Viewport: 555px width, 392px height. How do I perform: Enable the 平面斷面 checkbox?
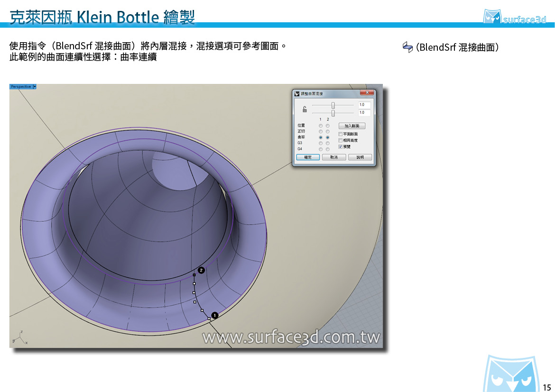pyautogui.click(x=341, y=134)
